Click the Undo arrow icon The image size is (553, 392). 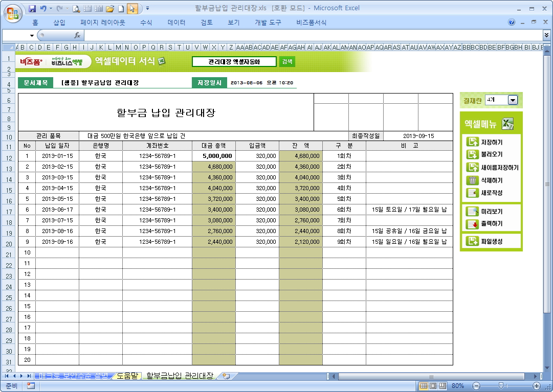pyautogui.click(x=43, y=9)
